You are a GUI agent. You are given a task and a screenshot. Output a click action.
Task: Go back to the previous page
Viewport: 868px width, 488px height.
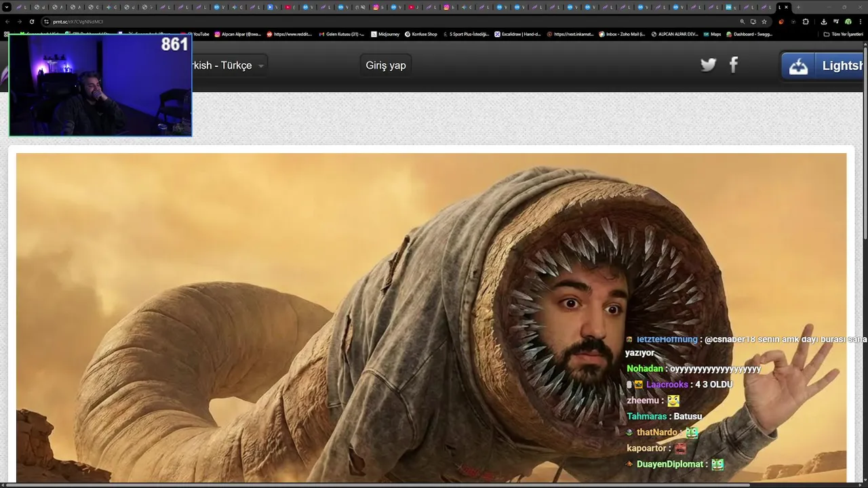(7, 22)
